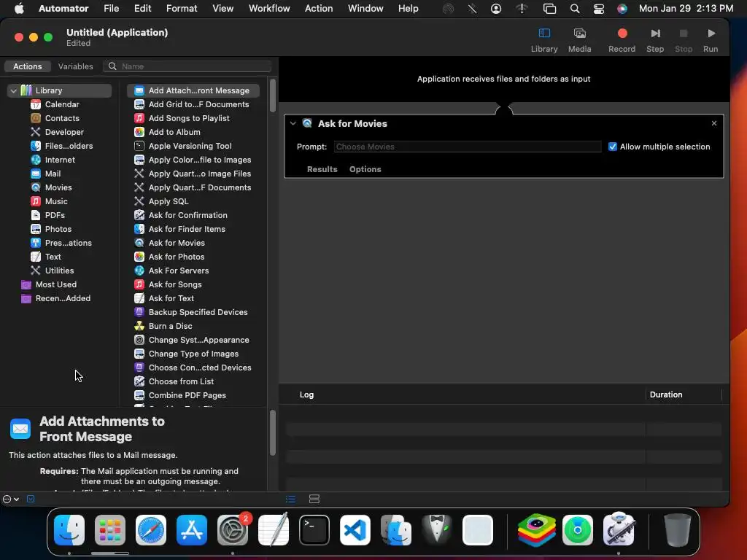Open the action options dropdown bottom-left
This screenshot has height=560, width=747.
click(10, 499)
